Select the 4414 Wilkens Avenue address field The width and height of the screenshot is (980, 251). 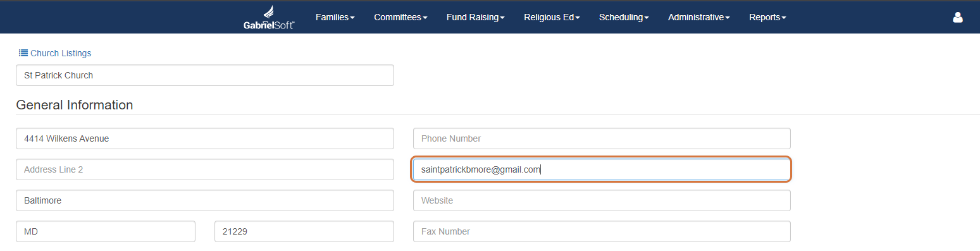(205, 138)
